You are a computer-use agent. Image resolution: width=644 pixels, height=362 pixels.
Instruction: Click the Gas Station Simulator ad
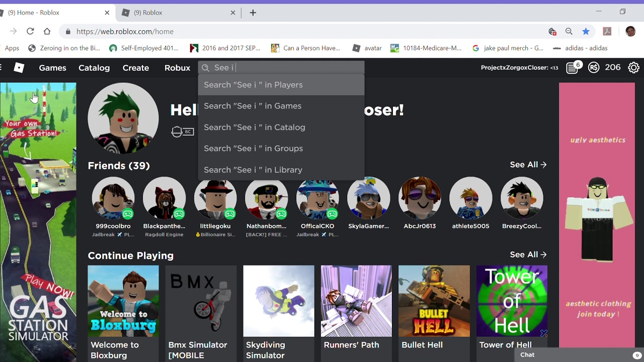(x=38, y=222)
